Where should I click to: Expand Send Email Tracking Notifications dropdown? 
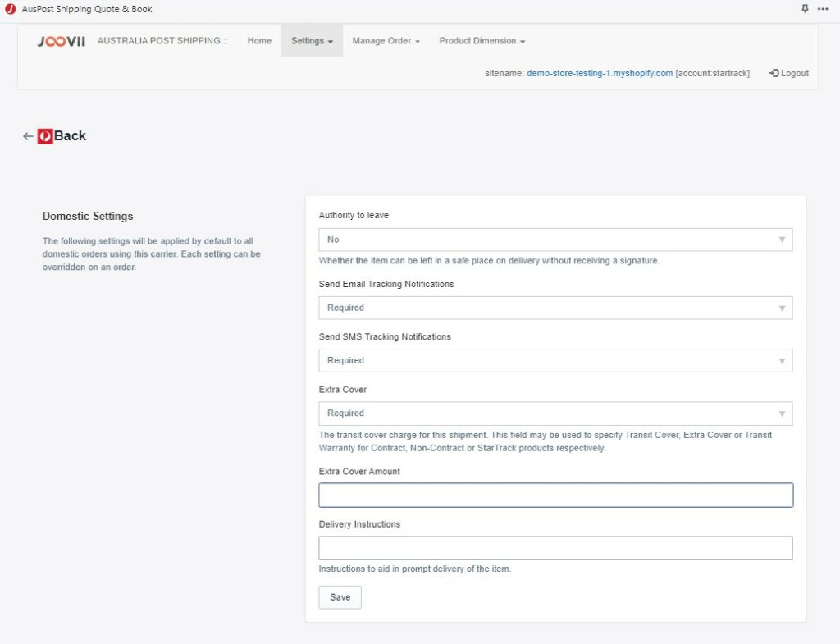tap(555, 308)
